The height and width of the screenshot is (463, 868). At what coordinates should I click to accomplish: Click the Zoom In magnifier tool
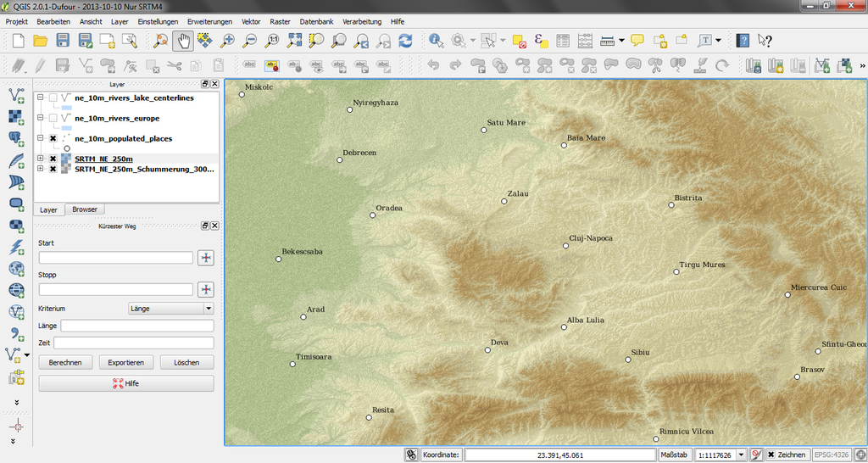[227, 40]
